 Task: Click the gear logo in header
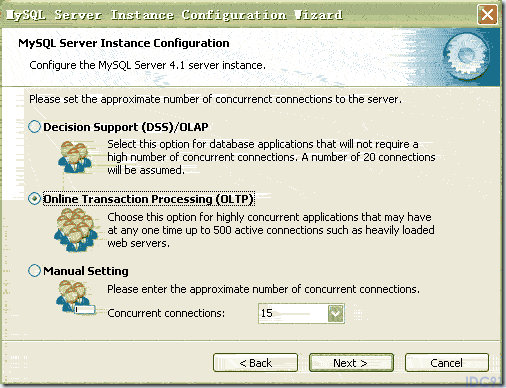coord(465,56)
